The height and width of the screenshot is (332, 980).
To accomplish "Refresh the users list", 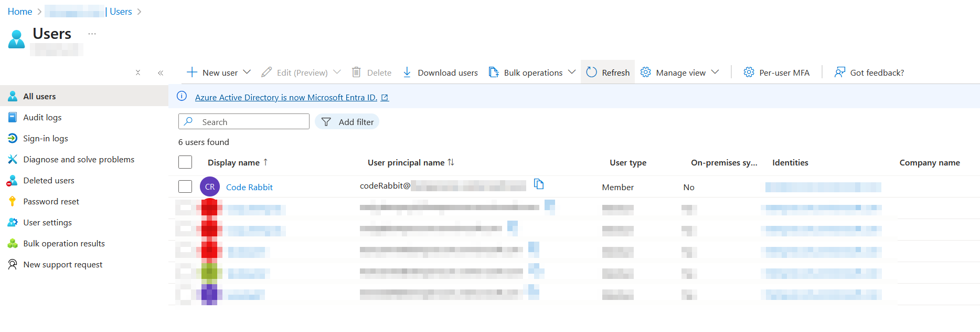I will [608, 72].
